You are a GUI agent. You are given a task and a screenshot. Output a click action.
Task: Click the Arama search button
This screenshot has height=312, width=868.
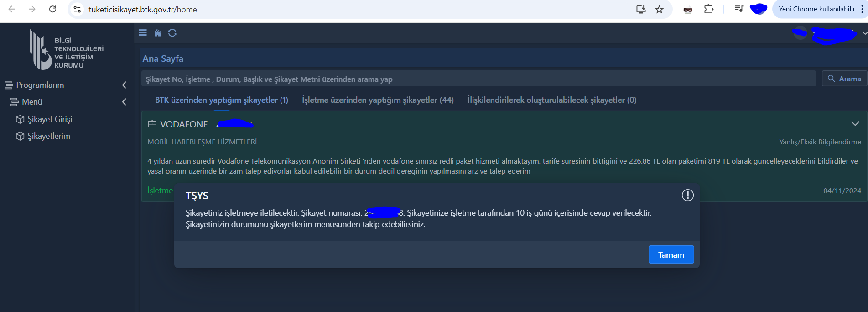pyautogui.click(x=844, y=79)
